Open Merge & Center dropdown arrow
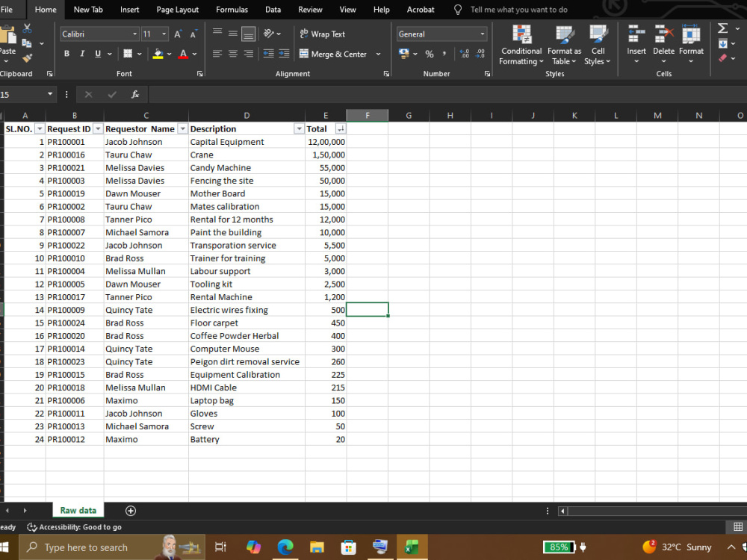The image size is (747, 560). coord(378,54)
